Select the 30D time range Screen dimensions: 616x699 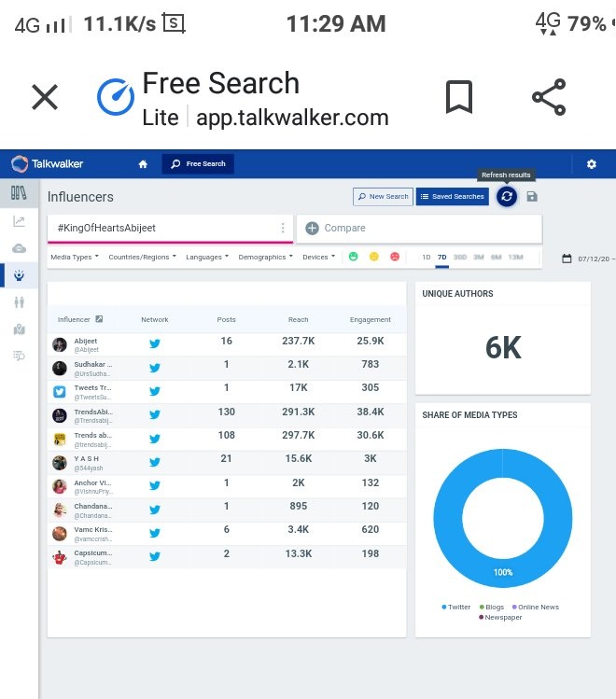click(459, 258)
